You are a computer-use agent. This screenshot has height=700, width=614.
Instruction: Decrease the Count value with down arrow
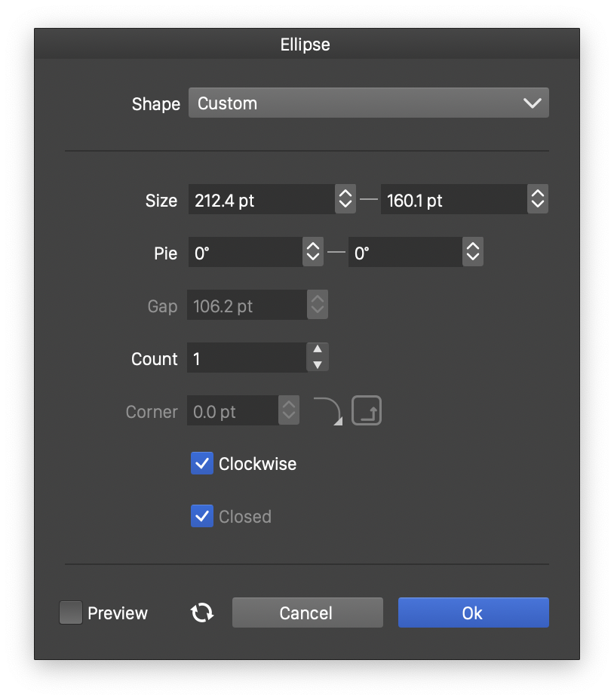[318, 365]
